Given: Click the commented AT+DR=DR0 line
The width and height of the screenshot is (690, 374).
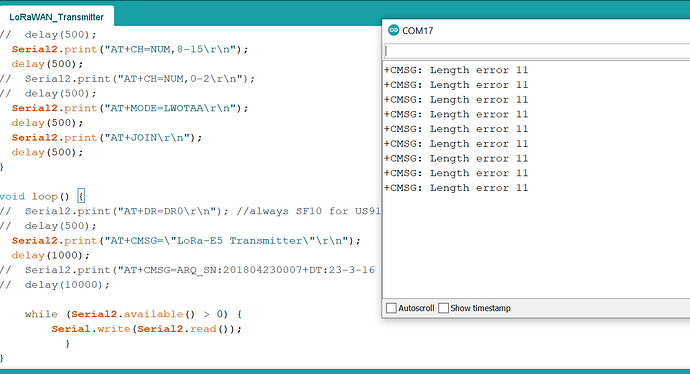Looking at the screenshot, I should click(190, 211).
